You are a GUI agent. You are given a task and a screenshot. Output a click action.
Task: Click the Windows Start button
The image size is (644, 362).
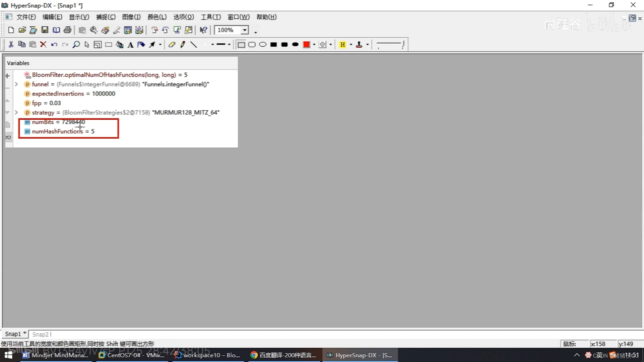pos(8,355)
